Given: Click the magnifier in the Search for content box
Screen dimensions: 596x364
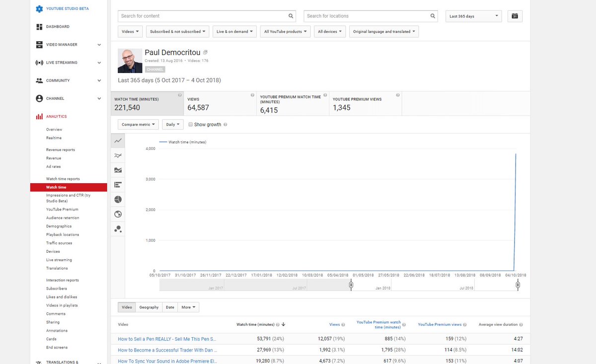Looking at the screenshot, I should pos(291,16).
